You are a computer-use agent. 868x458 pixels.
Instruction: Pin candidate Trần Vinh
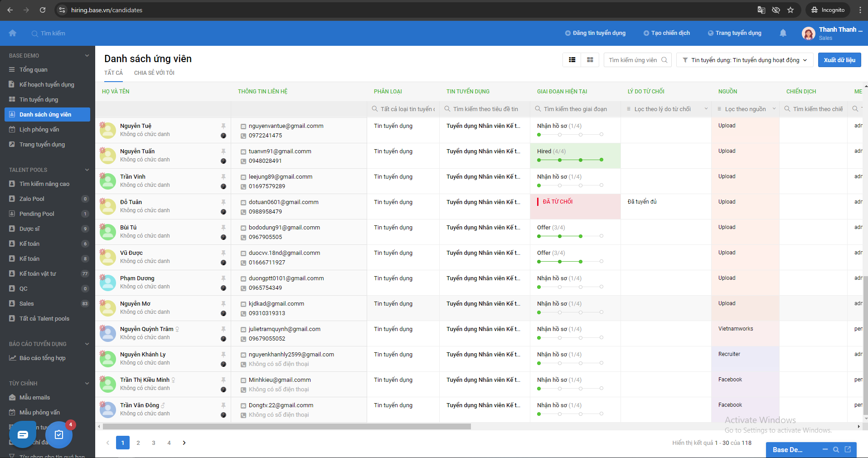point(223,176)
